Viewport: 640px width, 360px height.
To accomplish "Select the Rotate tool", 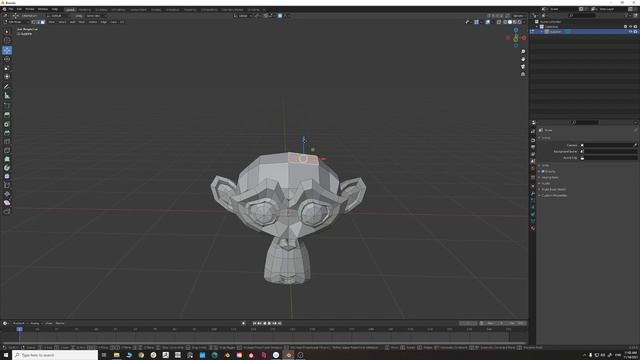I will click(x=7, y=59).
